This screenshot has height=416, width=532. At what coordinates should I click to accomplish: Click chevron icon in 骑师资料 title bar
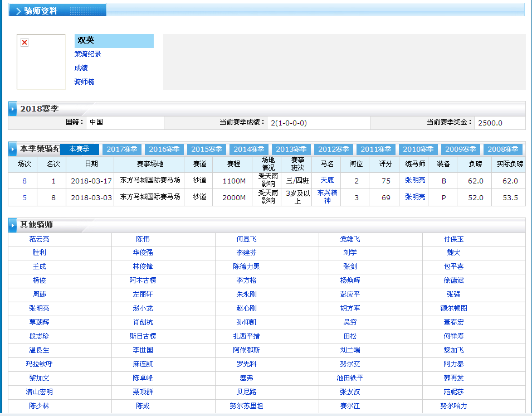coord(18,11)
